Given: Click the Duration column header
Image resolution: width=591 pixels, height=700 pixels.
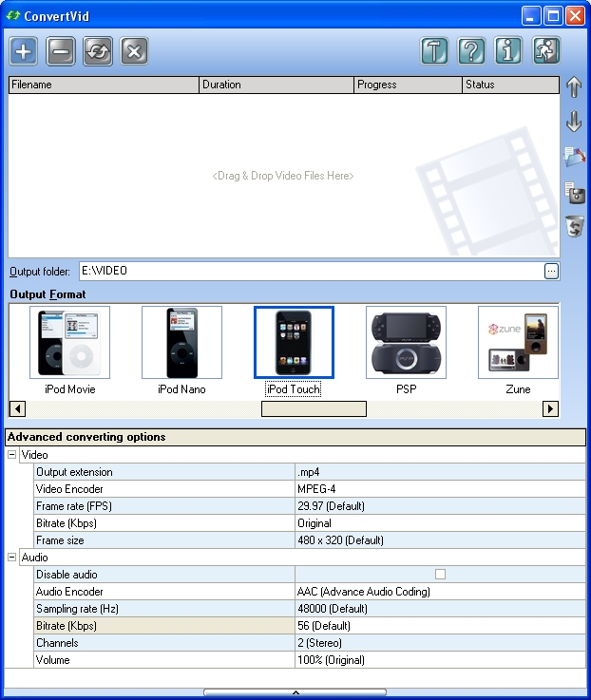Looking at the screenshot, I should point(276,85).
